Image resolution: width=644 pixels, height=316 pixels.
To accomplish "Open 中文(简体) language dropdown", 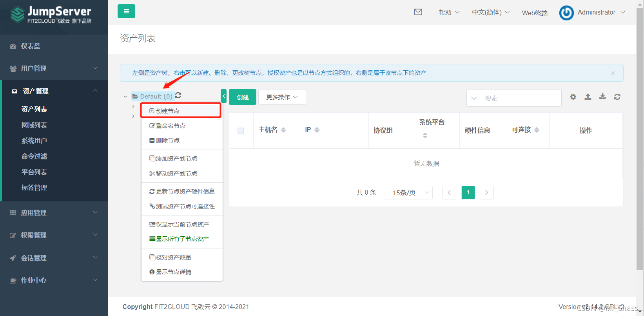I will coord(491,13).
